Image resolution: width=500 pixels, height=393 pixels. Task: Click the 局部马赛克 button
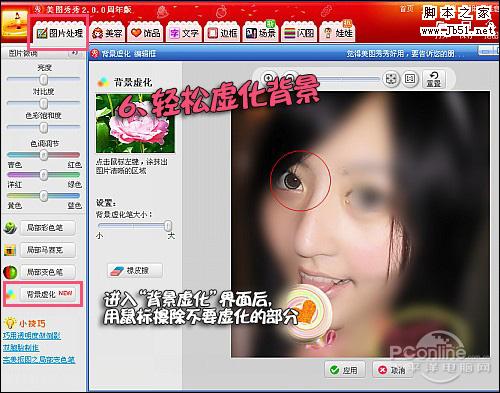(x=47, y=250)
